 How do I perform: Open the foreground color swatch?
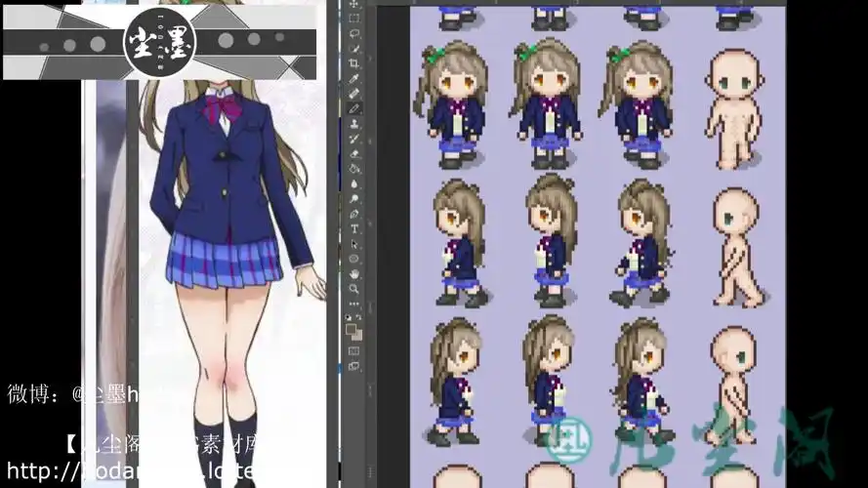[351, 329]
